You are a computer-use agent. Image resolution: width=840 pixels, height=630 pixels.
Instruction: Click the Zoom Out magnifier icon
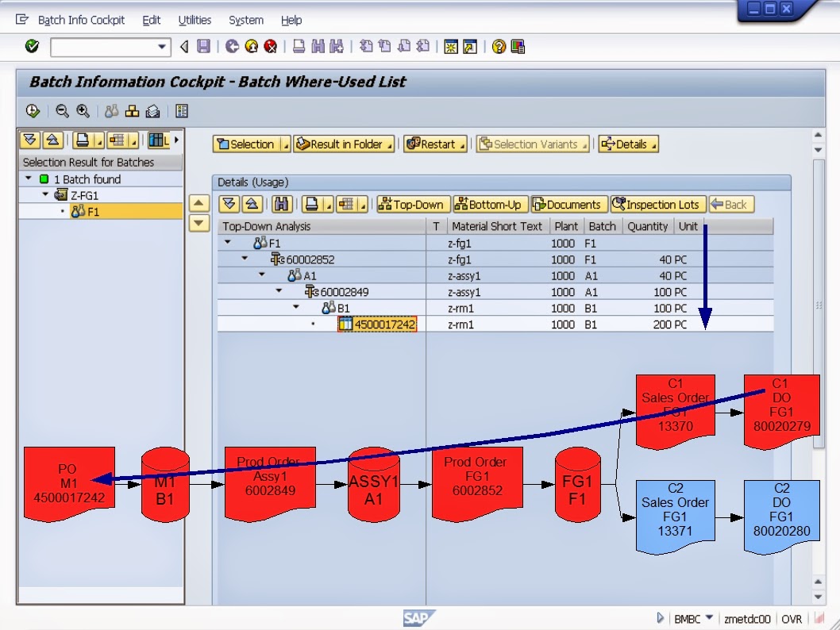(x=63, y=111)
